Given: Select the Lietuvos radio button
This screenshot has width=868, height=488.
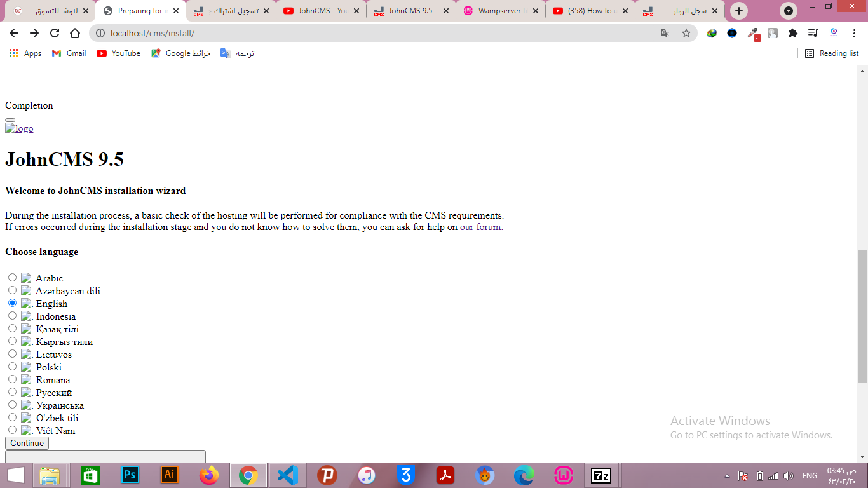Looking at the screenshot, I should [x=12, y=354].
